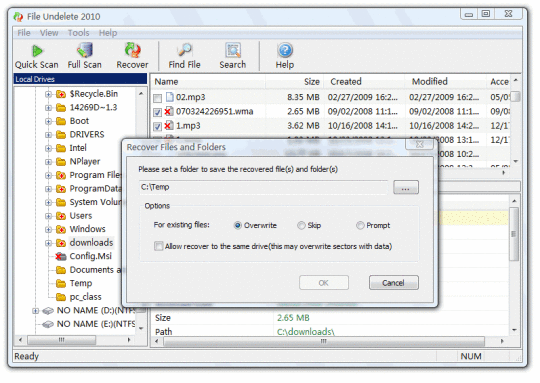Image resolution: width=540 pixels, height=383 pixels.
Task: Click the details panel horizontal scrollbar
Action: [x=324, y=341]
